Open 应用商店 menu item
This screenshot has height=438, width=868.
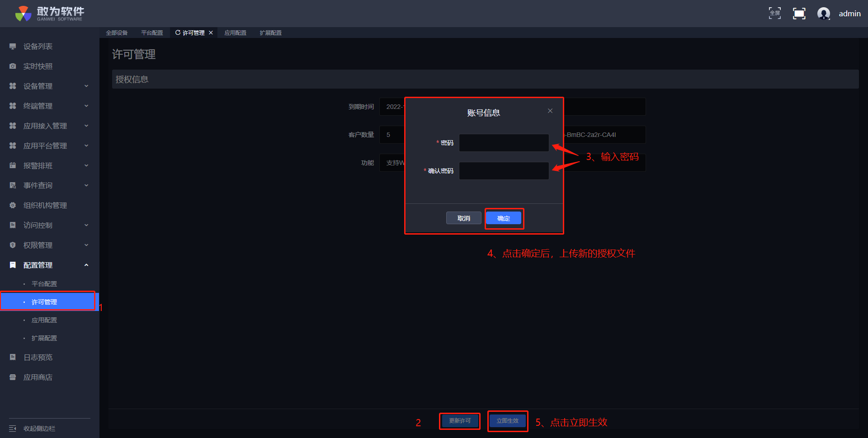point(38,377)
